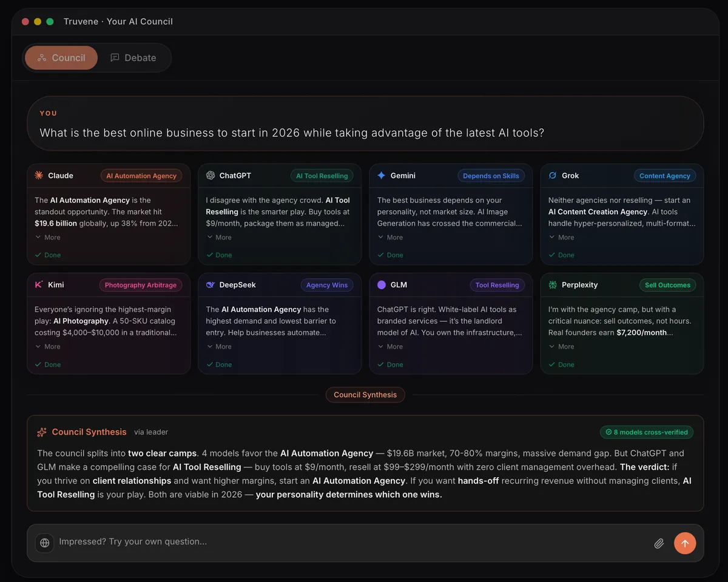Click the 8 models cross-verified badge
The image size is (728, 582).
pyautogui.click(x=647, y=432)
